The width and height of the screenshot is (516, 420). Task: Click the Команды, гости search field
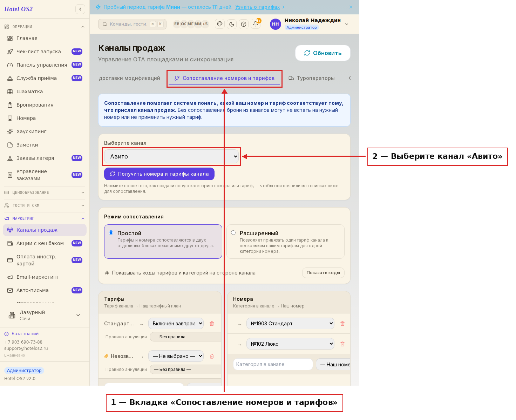(x=132, y=24)
